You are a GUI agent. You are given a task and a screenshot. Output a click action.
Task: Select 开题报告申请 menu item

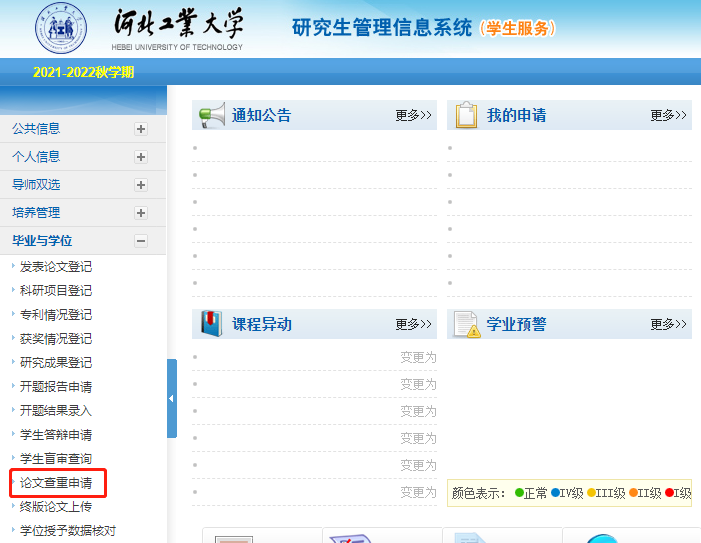coord(56,387)
